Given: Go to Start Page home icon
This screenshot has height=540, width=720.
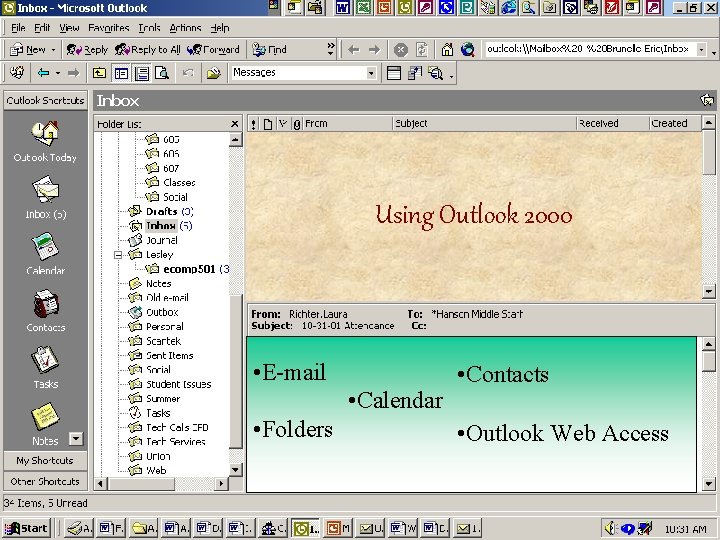Looking at the screenshot, I should pos(447,50).
